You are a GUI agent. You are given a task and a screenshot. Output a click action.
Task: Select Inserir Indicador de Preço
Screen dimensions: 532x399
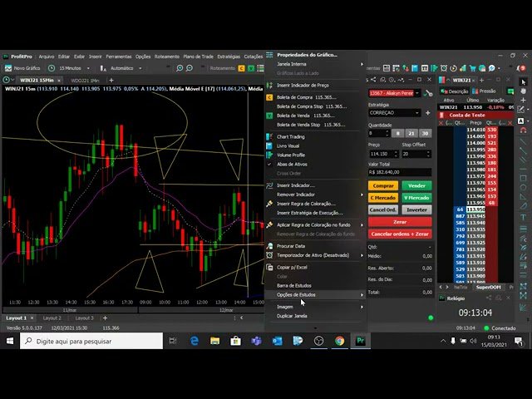pyautogui.click(x=303, y=85)
